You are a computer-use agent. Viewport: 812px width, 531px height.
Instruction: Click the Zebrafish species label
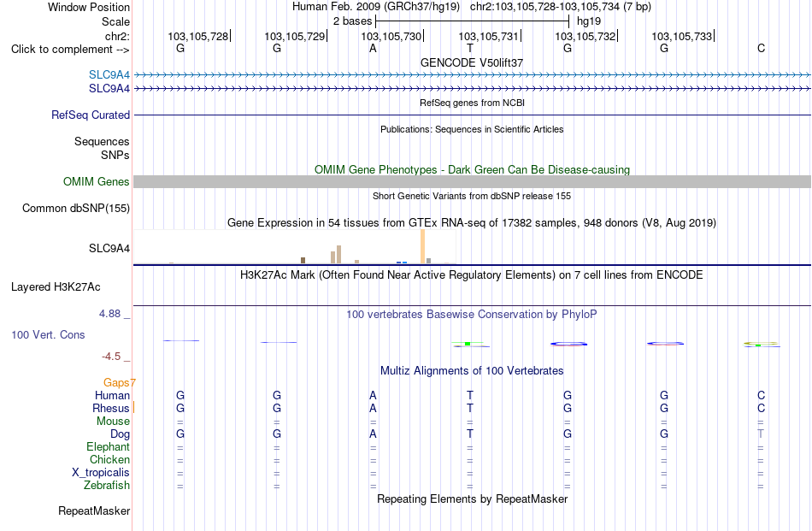107,486
